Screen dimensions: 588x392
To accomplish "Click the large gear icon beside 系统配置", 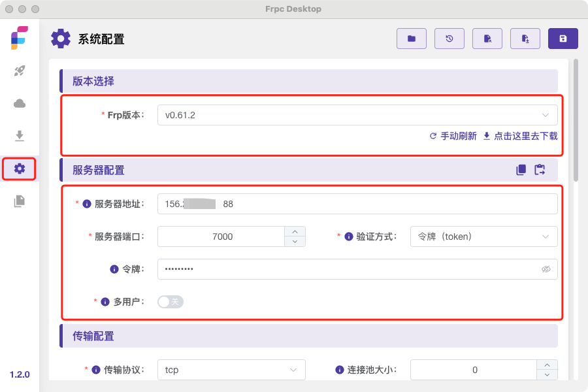I will pyautogui.click(x=61, y=39).
